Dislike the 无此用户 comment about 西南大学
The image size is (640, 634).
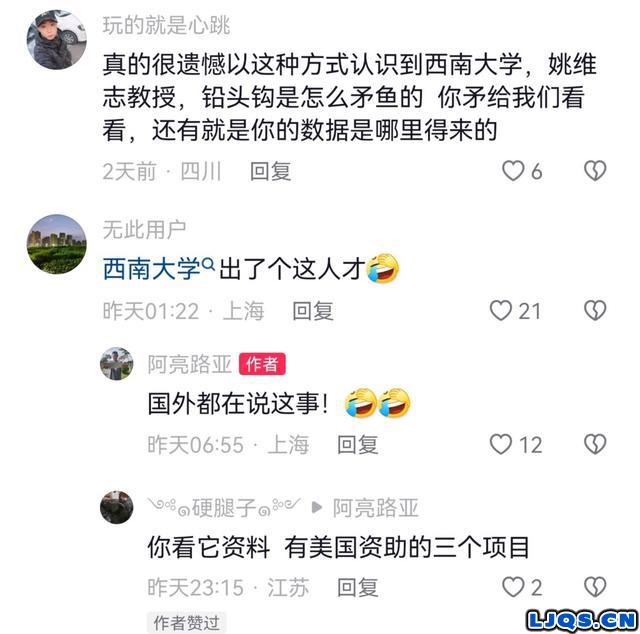(595, 311)
